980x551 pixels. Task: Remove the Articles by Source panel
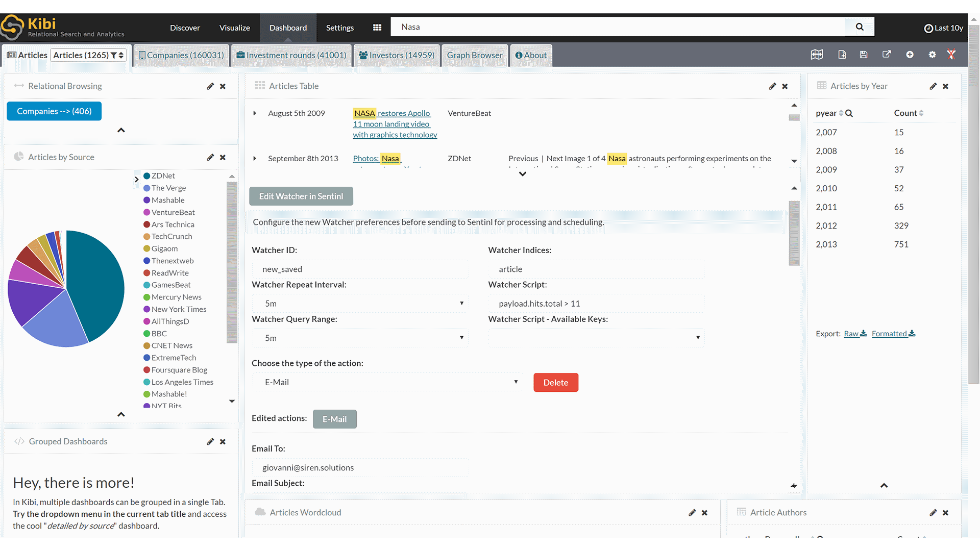(223, 157)
